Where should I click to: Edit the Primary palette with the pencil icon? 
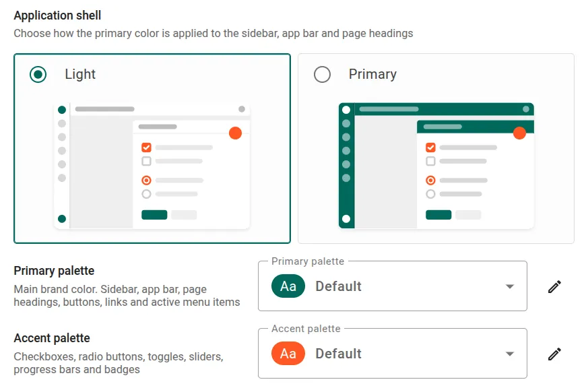pos(554,286)
